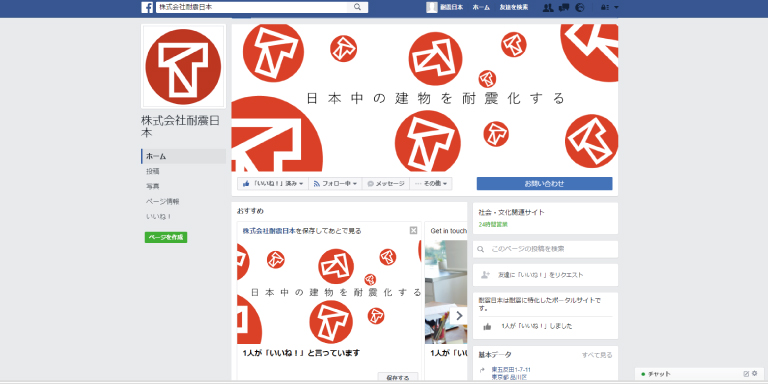
Task: Click the magnifier search button in top bar
Action: [358, 7]
